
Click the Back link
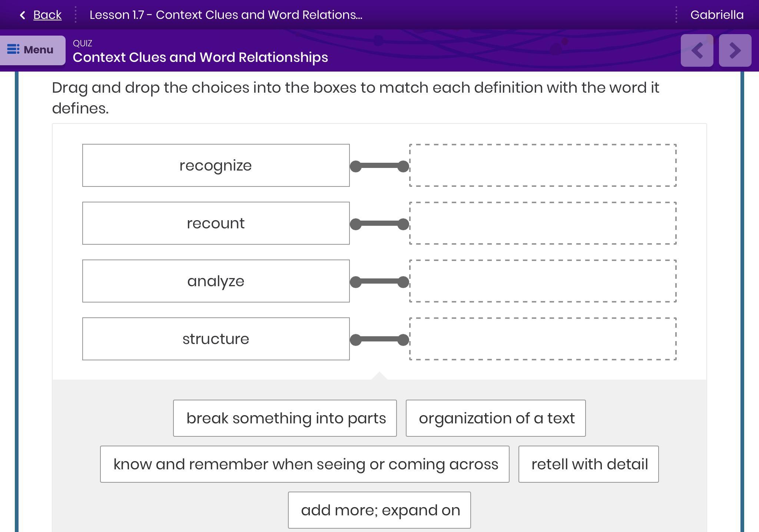[47, 15]
